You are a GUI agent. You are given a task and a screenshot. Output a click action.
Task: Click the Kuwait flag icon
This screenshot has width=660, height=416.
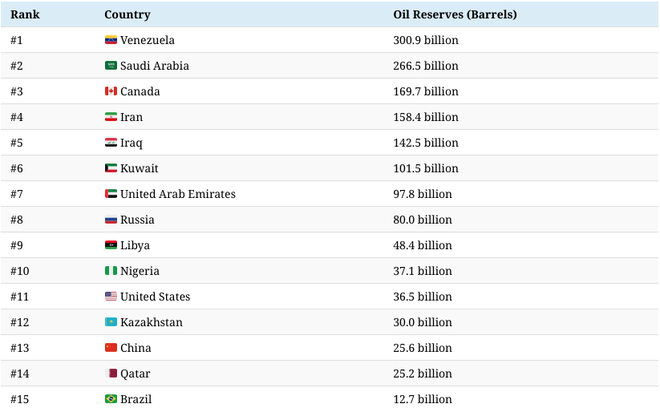coord(111,169)
